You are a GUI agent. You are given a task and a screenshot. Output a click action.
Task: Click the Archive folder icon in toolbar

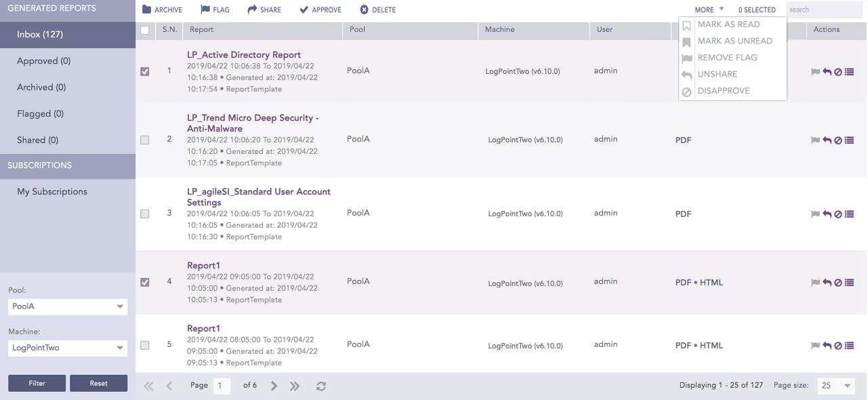(147, 9)
